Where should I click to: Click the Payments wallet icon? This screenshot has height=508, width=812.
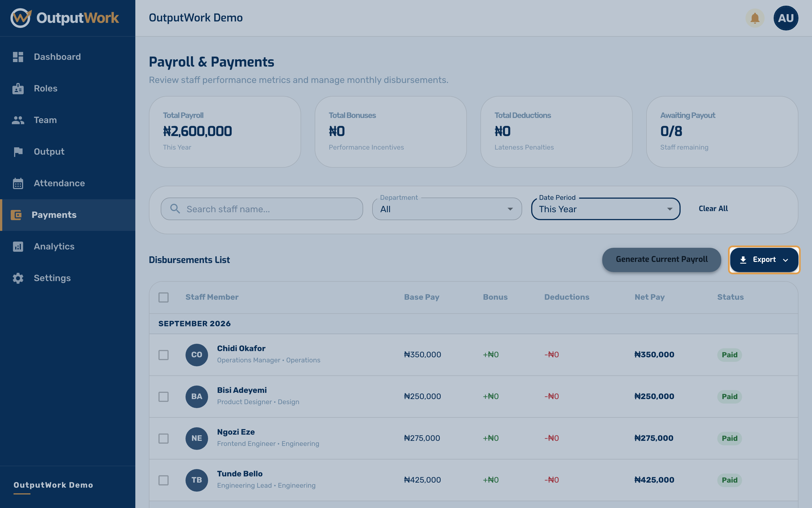point(16,215)
